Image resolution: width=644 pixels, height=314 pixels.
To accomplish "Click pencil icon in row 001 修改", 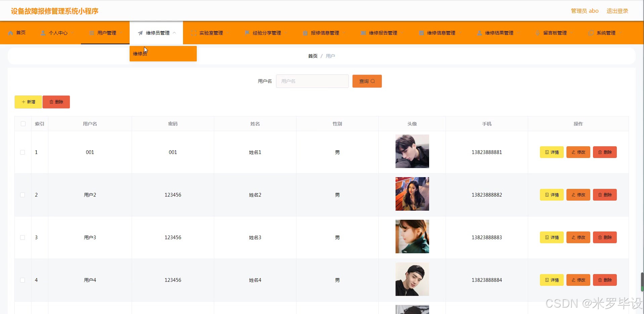I will (573, 152).
